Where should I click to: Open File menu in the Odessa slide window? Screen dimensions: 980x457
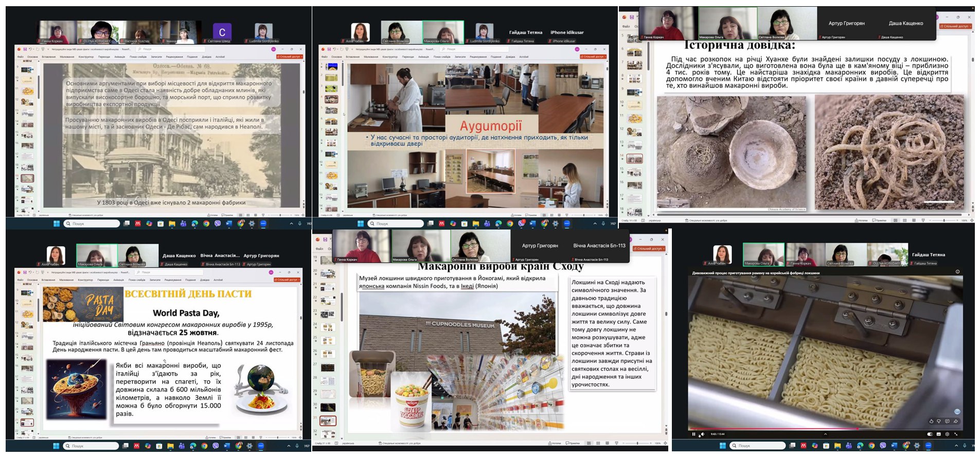pos(21,57)
